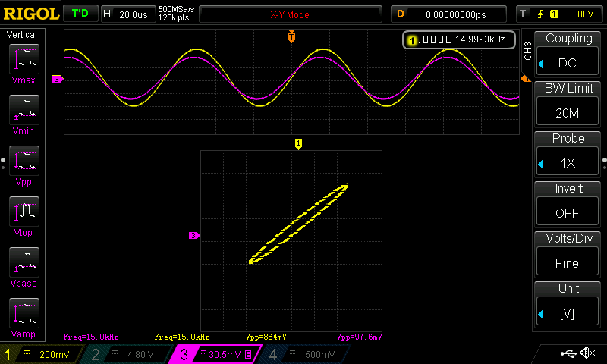Click the 500MSa/s sample rate text
The height and width of the screenshot is (364, 607).
(176, 10)
